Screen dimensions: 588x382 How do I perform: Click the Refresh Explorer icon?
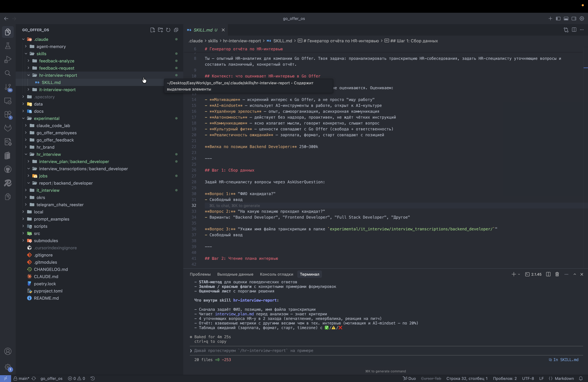point(168,30)
